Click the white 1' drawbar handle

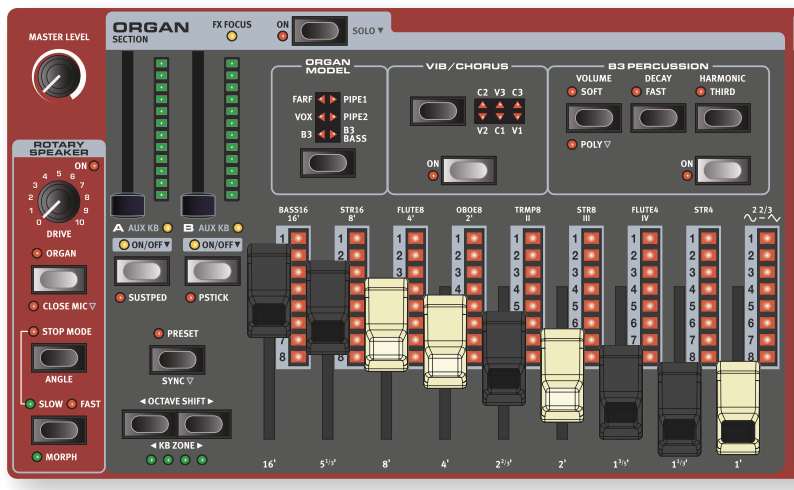pos(738,407)
